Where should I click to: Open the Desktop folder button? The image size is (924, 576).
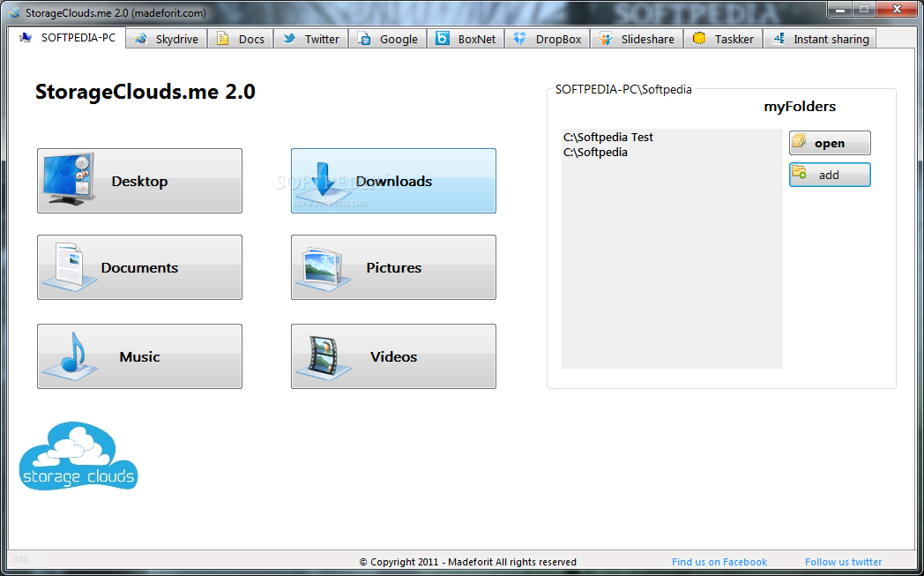pos(139,181)
